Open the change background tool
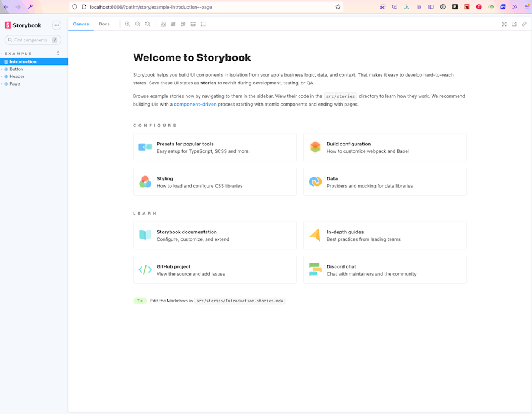 (x=163, y=24)
